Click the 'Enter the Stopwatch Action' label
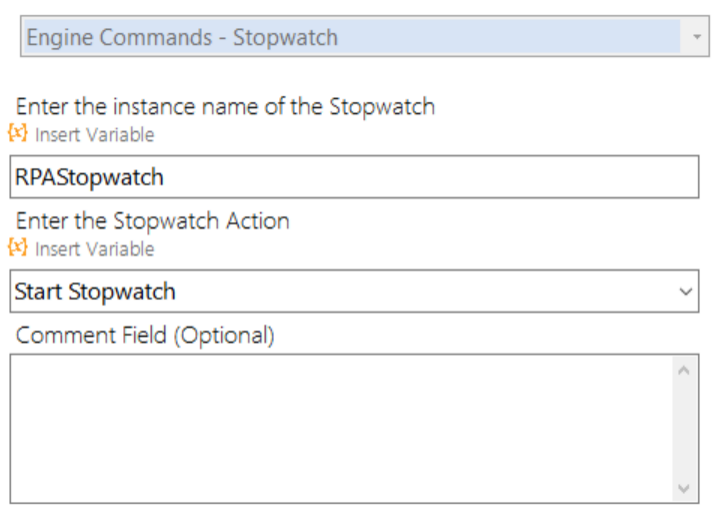The height and width of the screenshot is (514, 718). (152, 221)
